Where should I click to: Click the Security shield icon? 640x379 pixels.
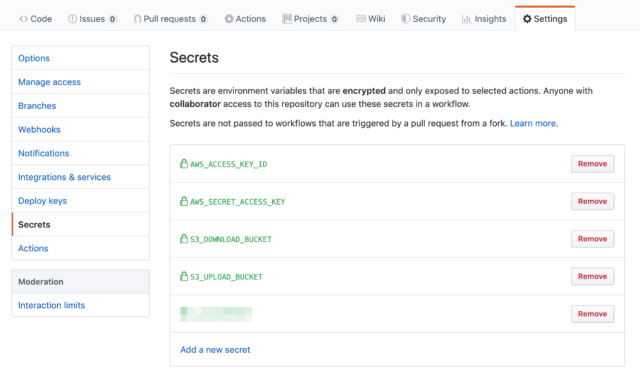[x=405, y=19]
